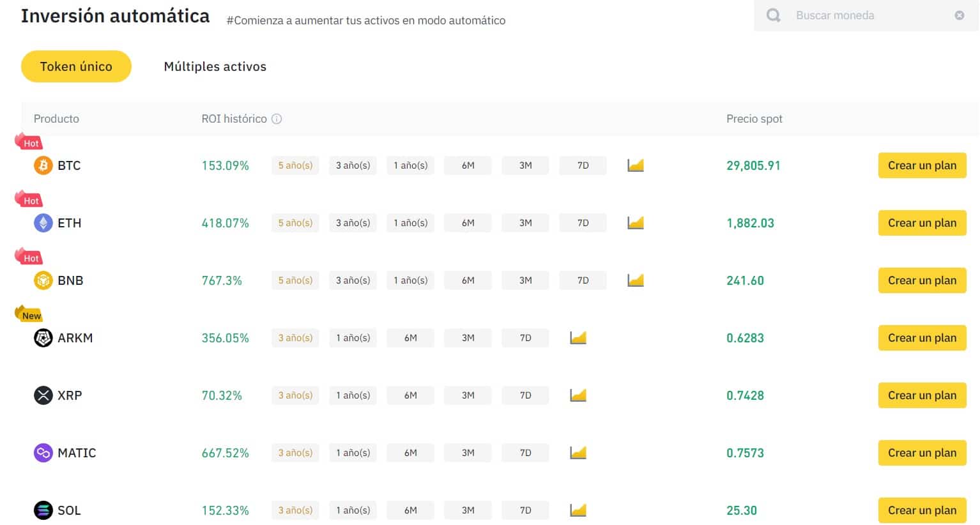Create a plan for ARKM
Image resolution: width=980 pixels, height=525 pixels.
(922, 338)
